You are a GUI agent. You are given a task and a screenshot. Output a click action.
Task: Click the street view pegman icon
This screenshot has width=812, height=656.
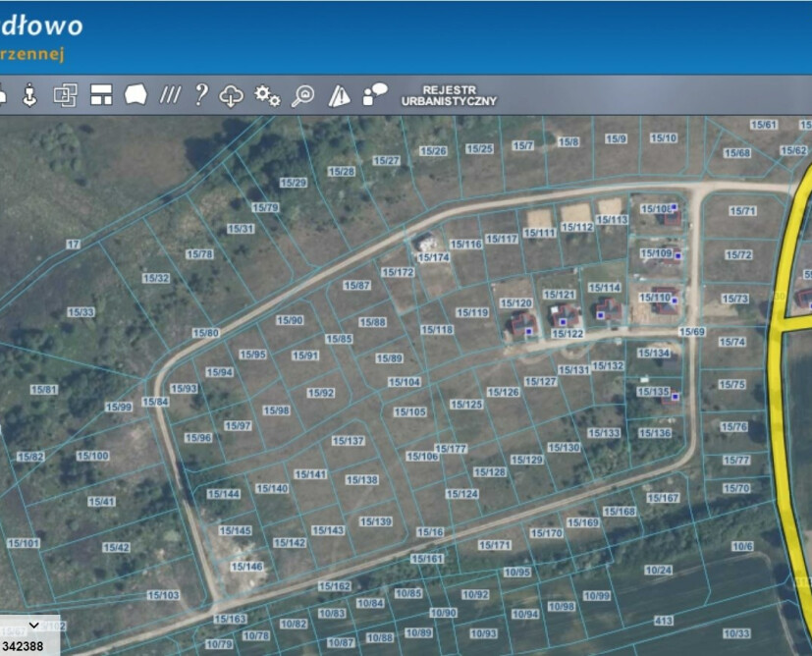29,95
